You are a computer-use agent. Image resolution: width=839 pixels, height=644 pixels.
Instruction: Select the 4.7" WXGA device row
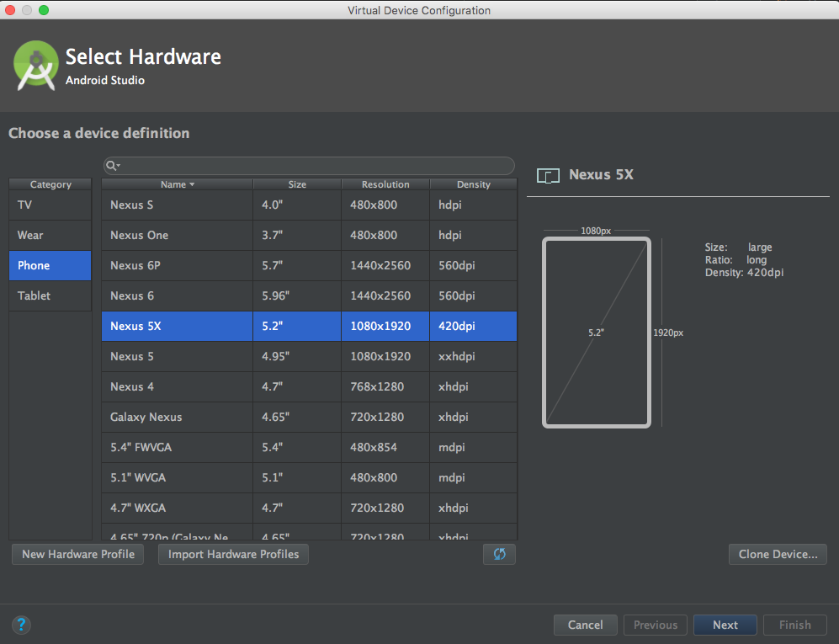point(310,508)
